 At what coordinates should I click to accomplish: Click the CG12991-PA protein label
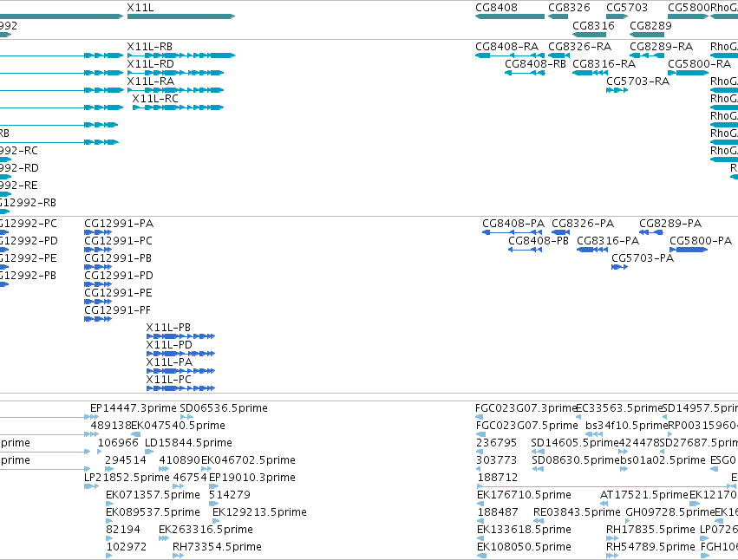click(x=119, y=224)
